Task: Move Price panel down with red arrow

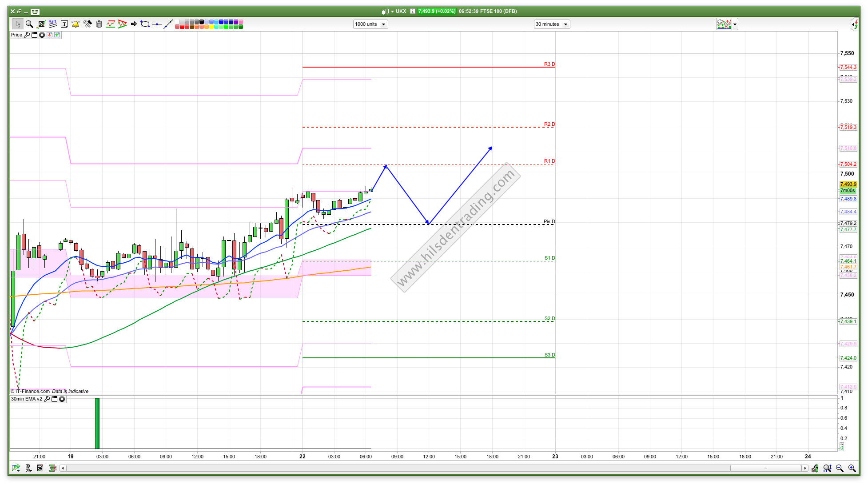Action: [x=49, y=35]
